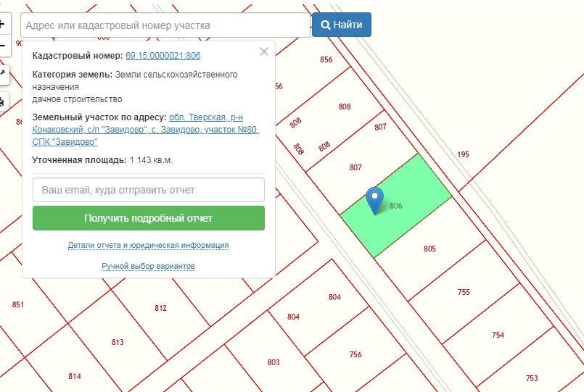The width and height of the screenshot is (584, 392).
Task: Open cadastral number link 69:15:0000021:806
Action: 163,55
